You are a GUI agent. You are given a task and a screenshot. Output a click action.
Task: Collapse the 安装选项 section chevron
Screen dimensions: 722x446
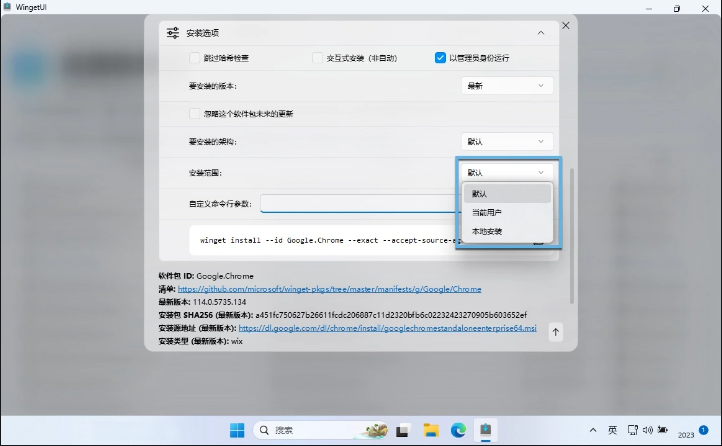pyautogui.click(x=541, y=32)
